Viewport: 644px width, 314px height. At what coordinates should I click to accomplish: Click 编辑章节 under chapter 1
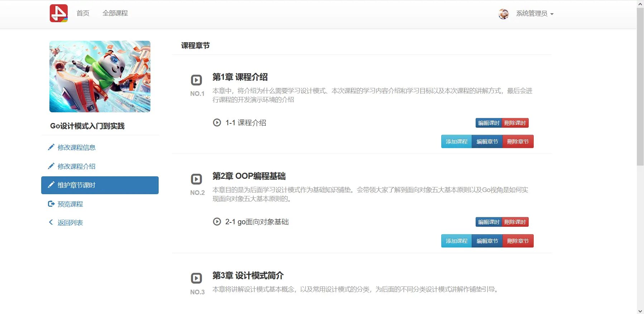tap(487, 142)
